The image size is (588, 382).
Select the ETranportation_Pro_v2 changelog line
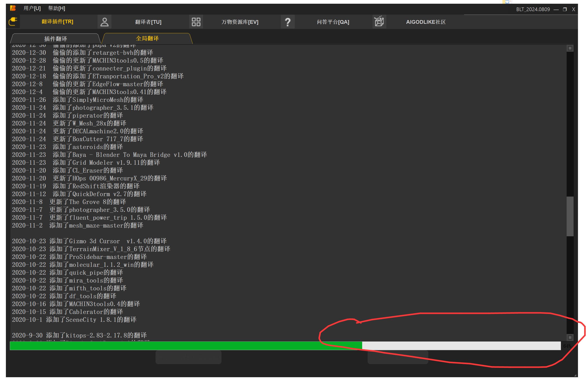[x=98, y=76]
